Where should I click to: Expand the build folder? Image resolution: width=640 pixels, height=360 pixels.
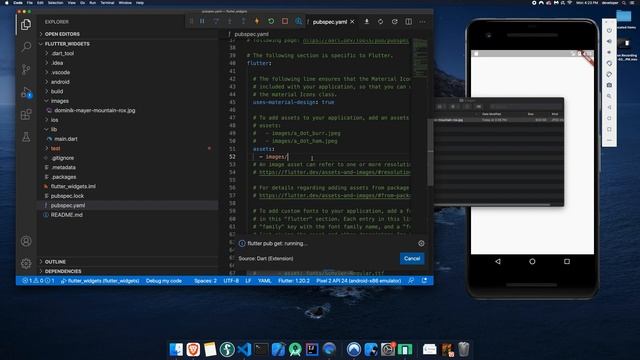pos(57,91)
